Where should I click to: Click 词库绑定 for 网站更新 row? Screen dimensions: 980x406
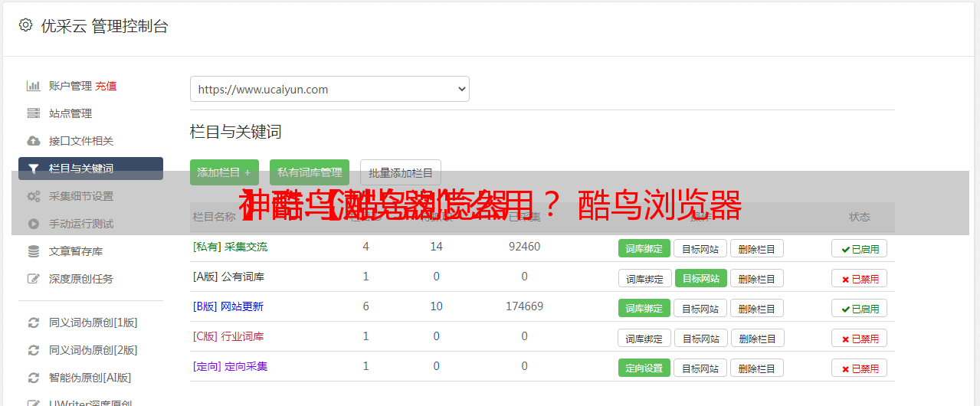pos(644,308)
